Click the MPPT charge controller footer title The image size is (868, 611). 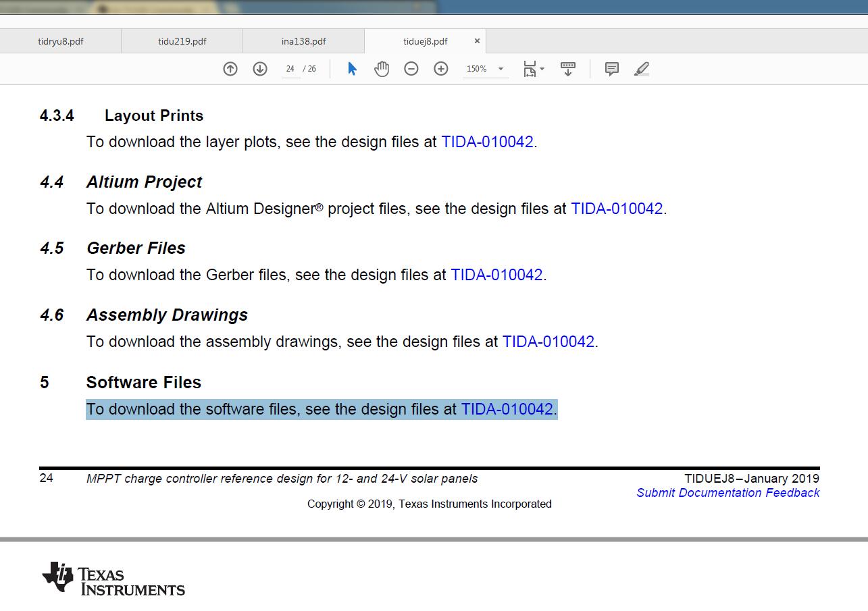point(282,479)
